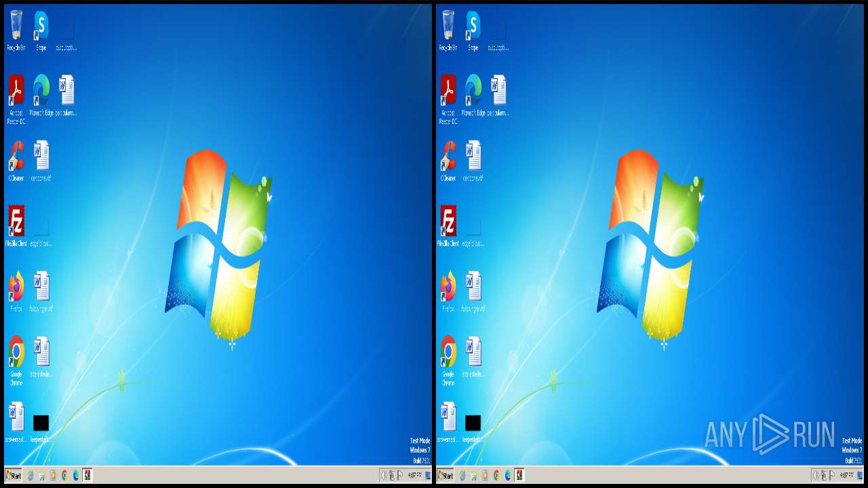Select Acrobat Reader DC on right desktop
868x488 pixels.
click(448, 100)
